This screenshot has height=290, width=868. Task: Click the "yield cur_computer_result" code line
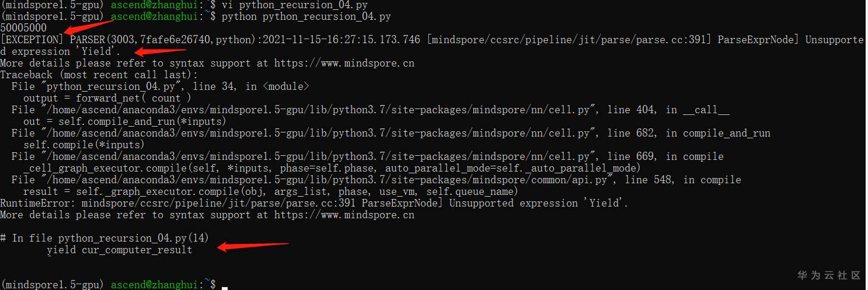(119, 250)
